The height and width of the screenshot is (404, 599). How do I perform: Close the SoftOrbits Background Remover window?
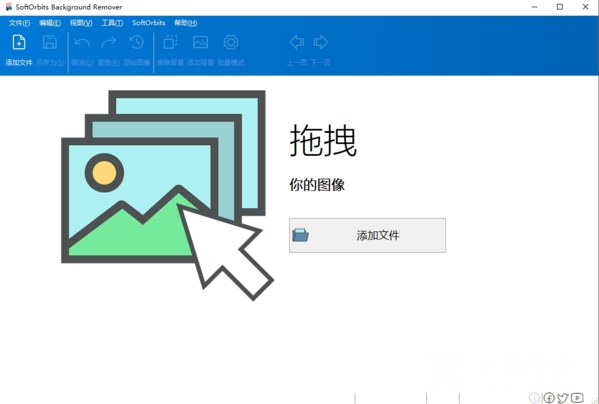click(585, 7)
